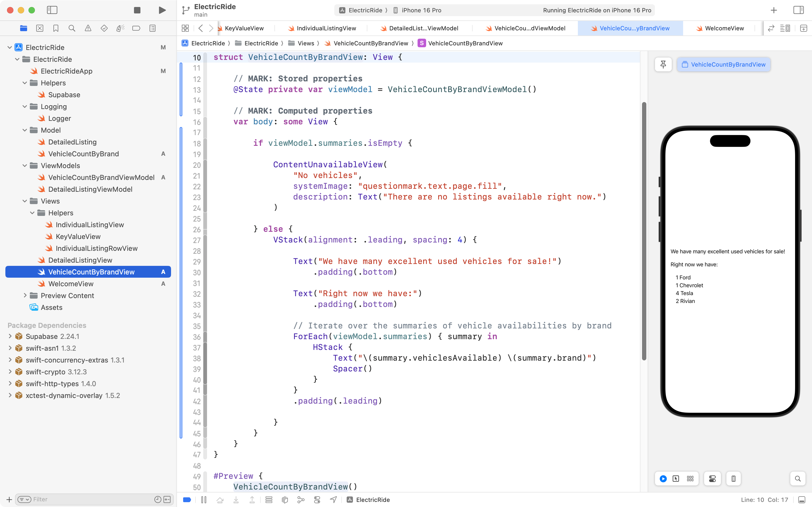
Task: Open the Bookmark navigator
Action: point(56,28)
